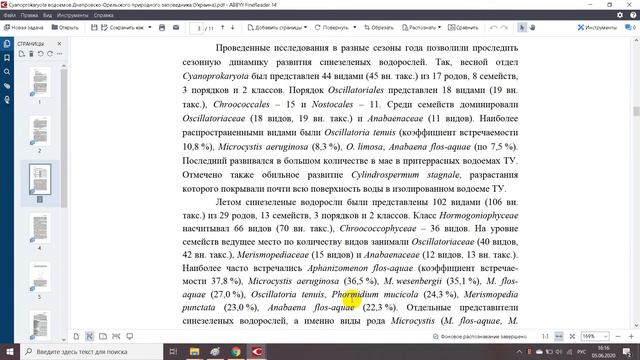Select page 5 thumbnail
The width and height of the screenshot is (640, 360).
click(x=40, y=277)
